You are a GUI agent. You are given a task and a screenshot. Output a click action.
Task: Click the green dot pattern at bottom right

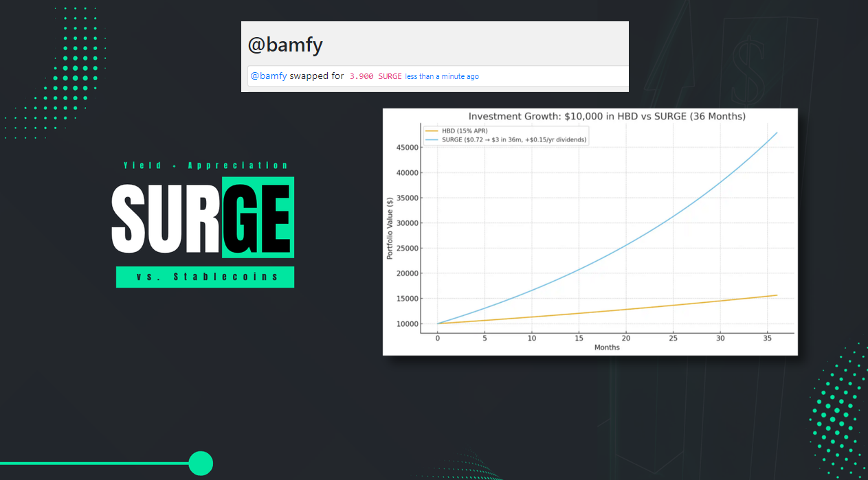(x=835, y=412)
